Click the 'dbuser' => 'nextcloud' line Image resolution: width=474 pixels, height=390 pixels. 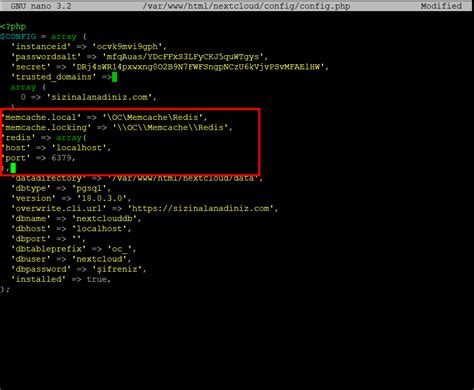coord(71,259)
